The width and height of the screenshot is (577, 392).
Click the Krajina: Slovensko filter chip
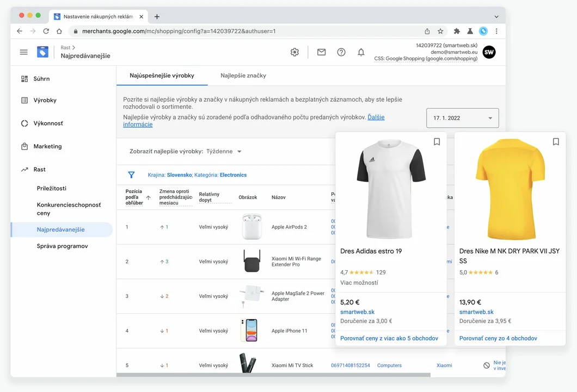point(170,175)
